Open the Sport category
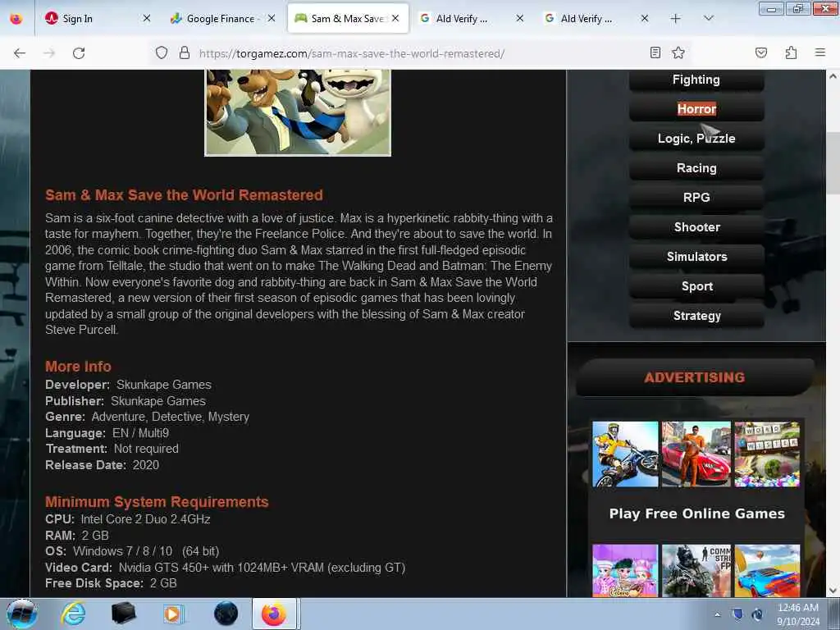The width and height of the screenshot is (840, 630). coord(696,286)
